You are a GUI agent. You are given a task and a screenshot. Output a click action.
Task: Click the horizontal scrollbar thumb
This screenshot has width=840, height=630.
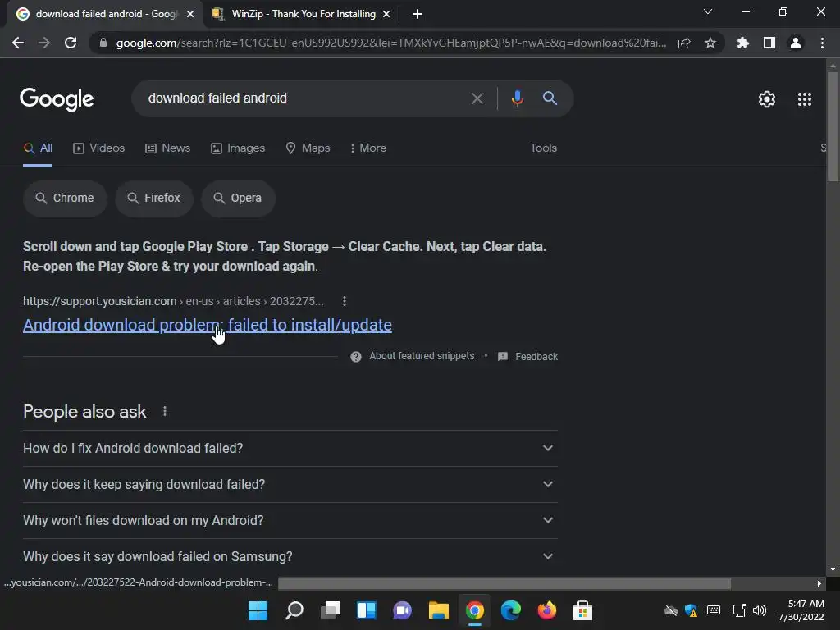pos(504,584)
